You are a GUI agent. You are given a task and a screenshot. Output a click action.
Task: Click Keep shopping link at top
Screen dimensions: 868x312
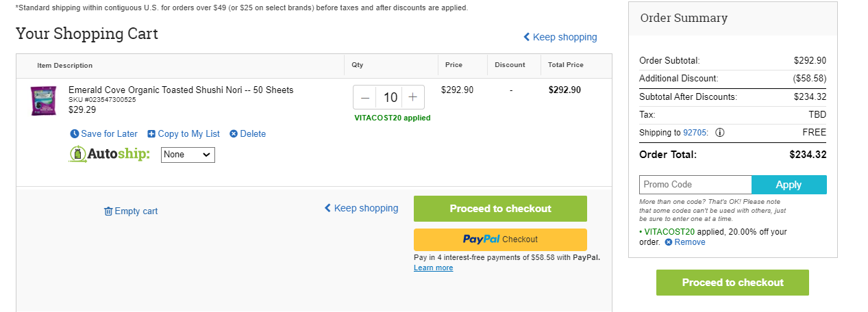[560, 37]
